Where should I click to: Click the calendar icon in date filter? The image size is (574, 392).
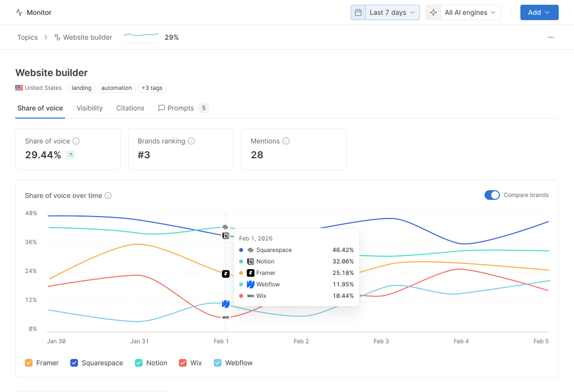coord(358,12)
